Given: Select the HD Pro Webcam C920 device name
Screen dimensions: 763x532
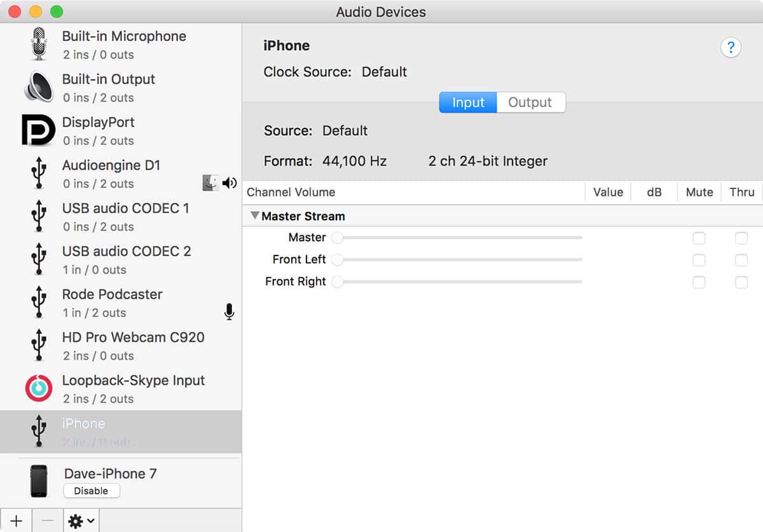Looking at the screenshot, I should pos(134,338).
